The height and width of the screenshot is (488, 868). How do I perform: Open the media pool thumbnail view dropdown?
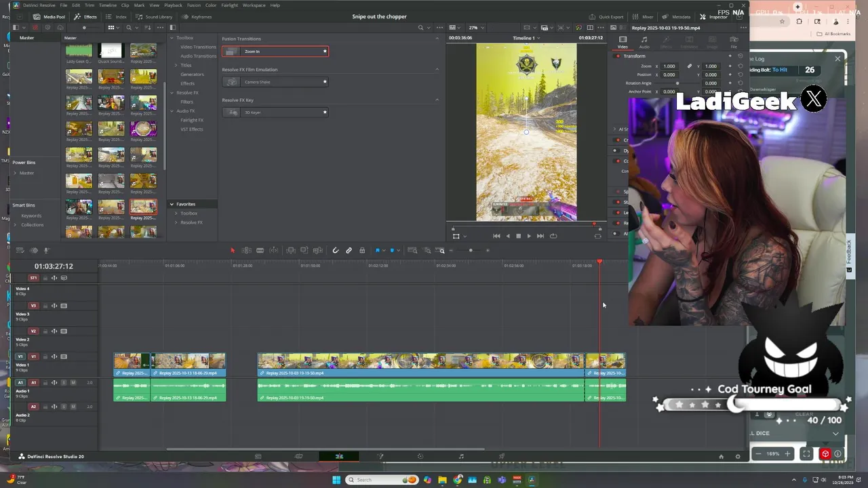point(113,28)
